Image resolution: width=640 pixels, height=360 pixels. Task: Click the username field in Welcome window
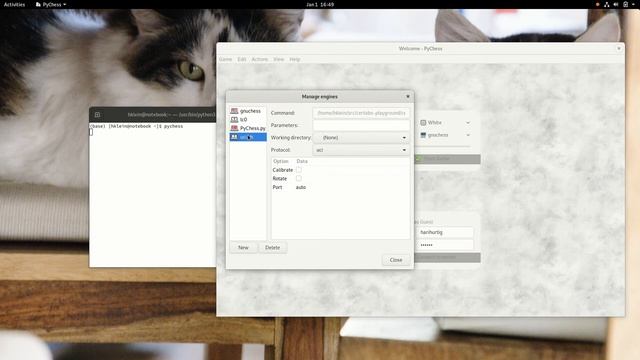[x=445, y=232]
